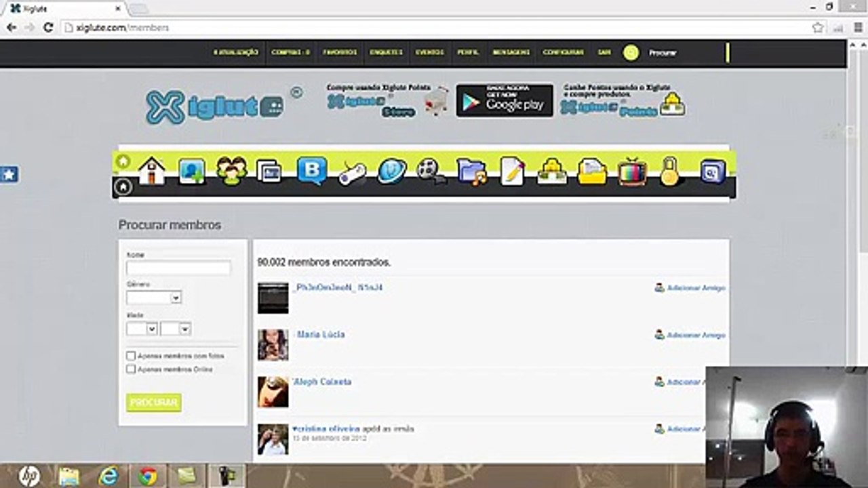The width and height of the screenshot is (868, 488).
Task: Click the small green home circle icon
Action: click(123, 161)
